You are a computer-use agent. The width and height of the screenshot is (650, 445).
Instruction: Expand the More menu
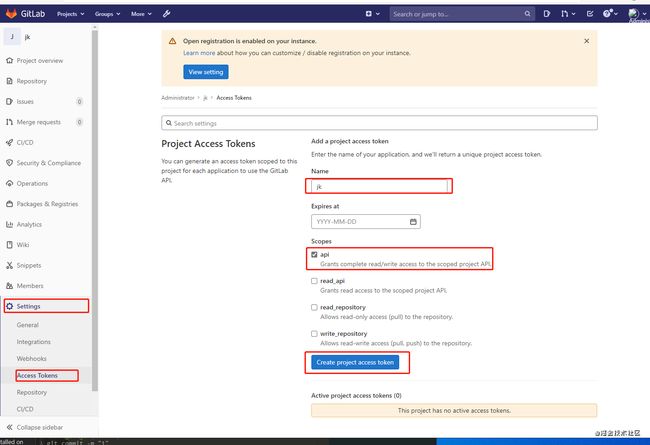(x=141, y=14)
